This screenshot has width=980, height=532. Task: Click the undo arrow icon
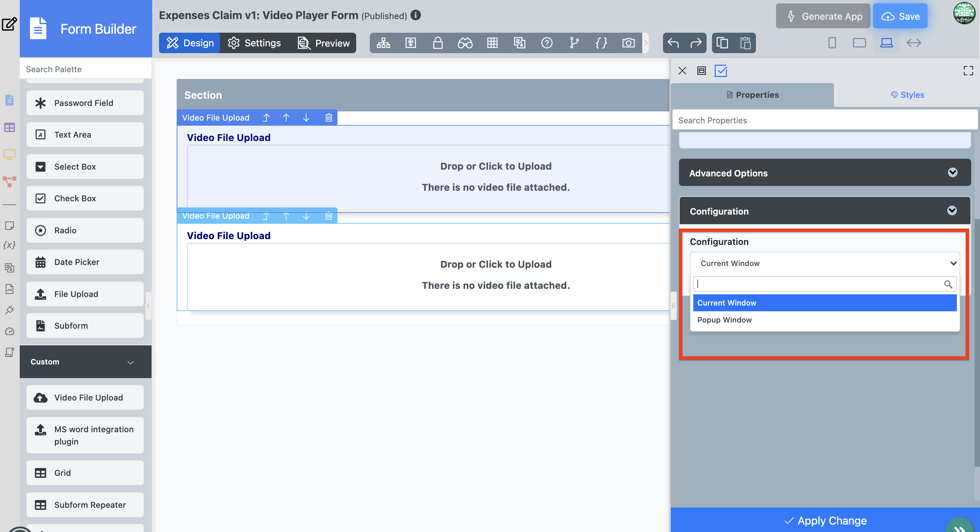click(x=673, y=43)
